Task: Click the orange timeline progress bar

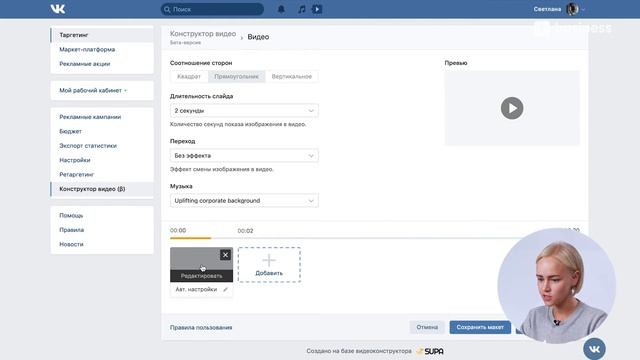Action: (191, 238)
